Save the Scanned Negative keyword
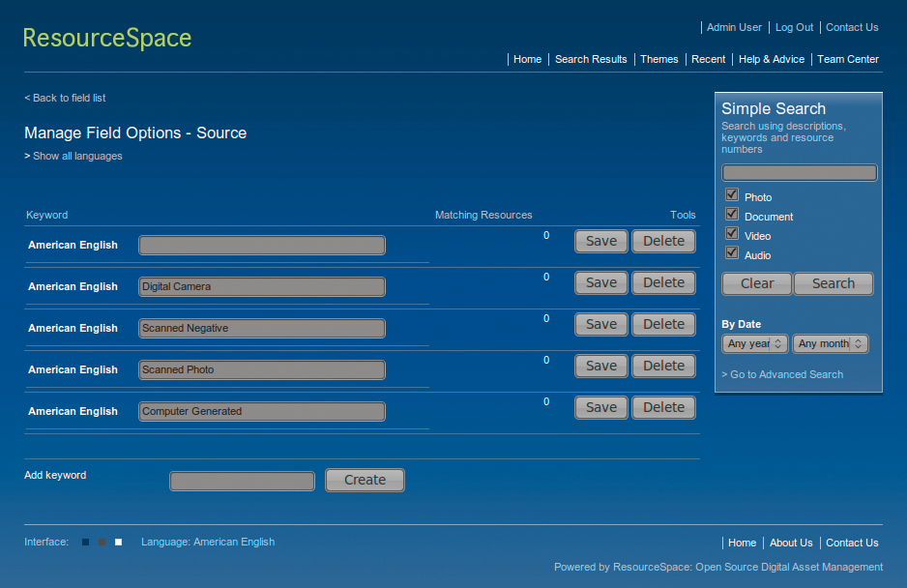This screenshot has height=588, width=907. point(601,325)
